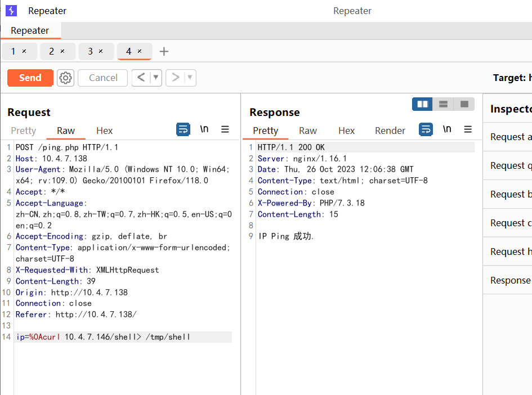Toggle \n non-printable characters in Response panel
Viewport: 532px width, 395px height.
[x=447, y=129]
